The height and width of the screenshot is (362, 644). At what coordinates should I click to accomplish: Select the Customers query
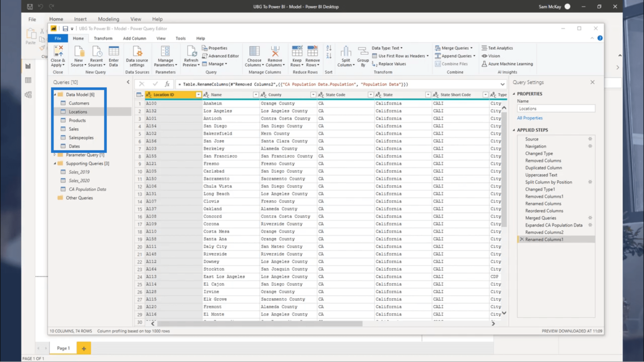pyautogui.click(x=79, y=103)
